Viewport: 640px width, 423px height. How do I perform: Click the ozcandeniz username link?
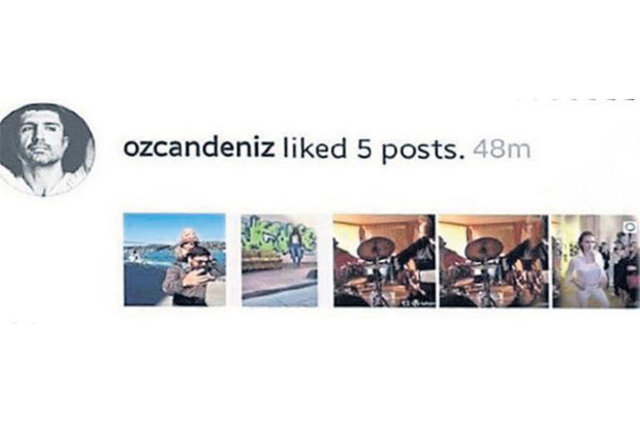tap(198, 148)
